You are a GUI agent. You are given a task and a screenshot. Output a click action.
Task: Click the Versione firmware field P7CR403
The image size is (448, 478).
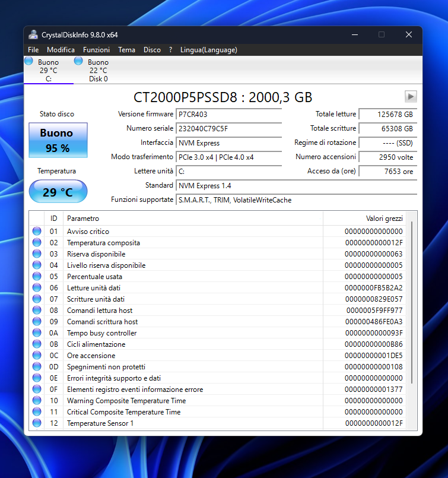228,115
